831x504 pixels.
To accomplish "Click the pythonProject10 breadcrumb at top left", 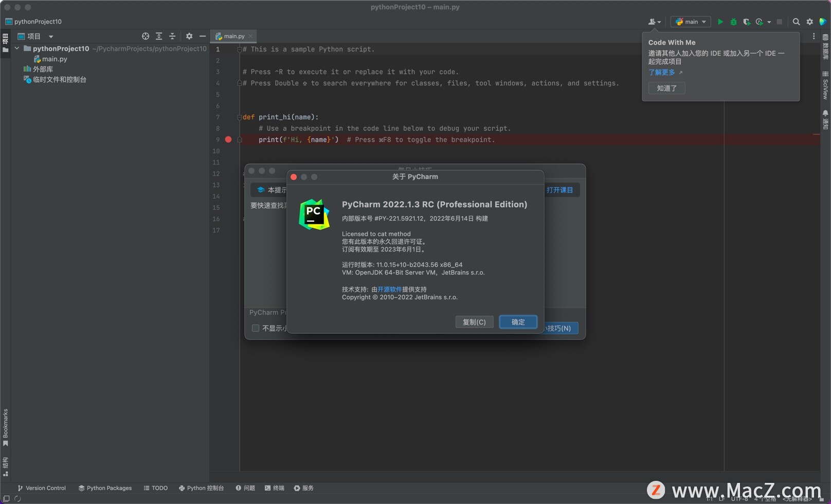I will 33,22.
